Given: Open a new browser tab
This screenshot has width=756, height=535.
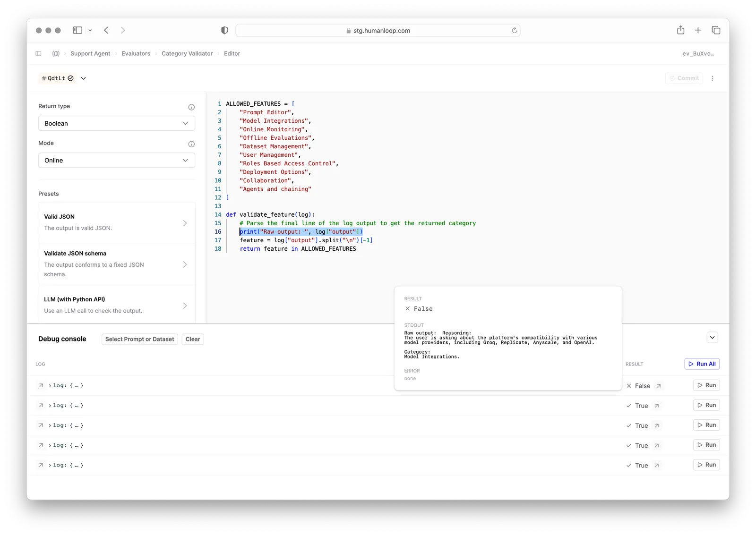Looking at the screenshot, I should click(698, 30).
